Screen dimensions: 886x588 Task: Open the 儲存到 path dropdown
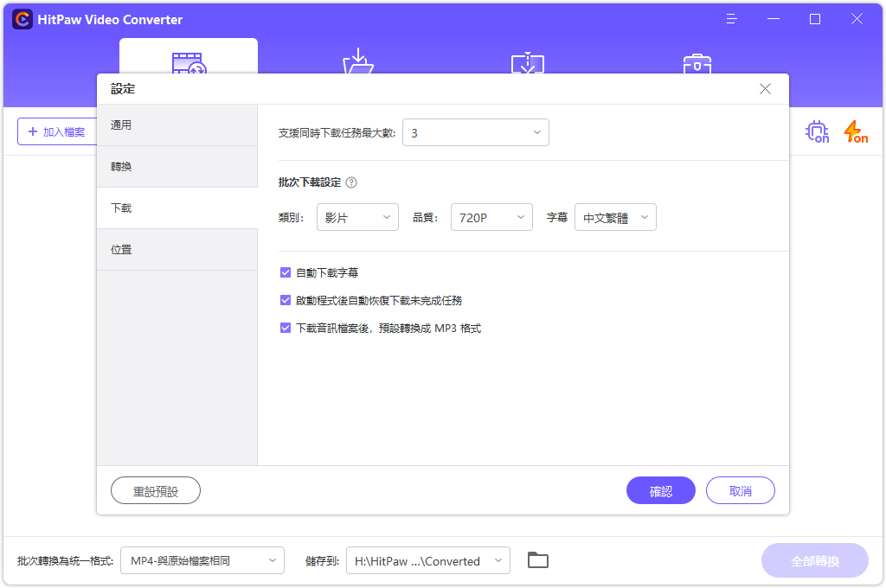[428, 561]
